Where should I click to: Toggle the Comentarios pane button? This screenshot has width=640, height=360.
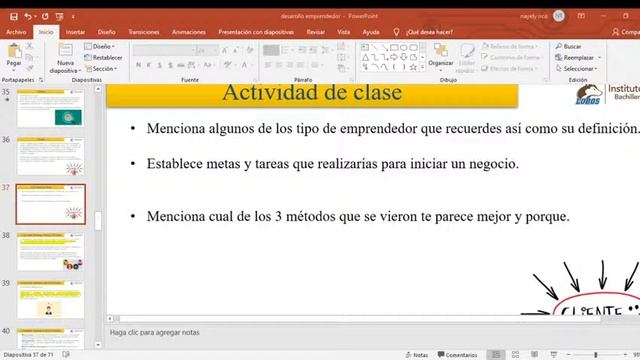[x=457, y=355]
